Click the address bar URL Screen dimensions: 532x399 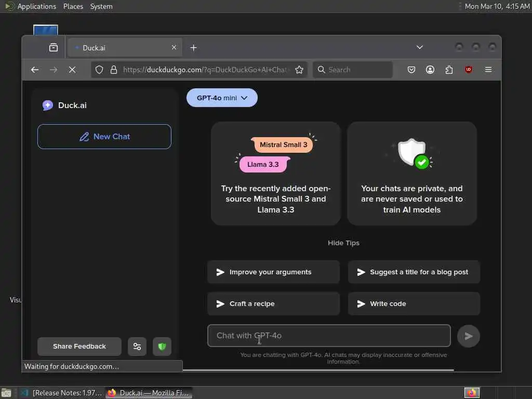pos(205,70)
